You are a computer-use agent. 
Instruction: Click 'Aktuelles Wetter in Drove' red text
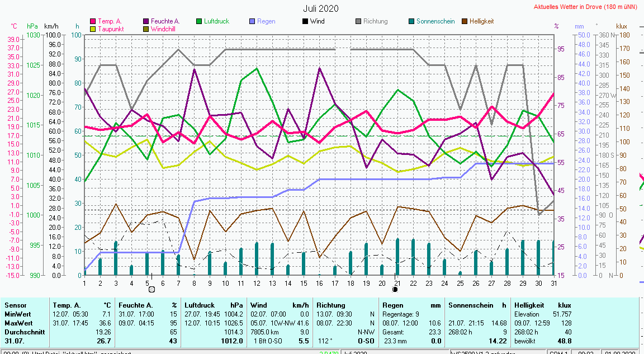585,7
